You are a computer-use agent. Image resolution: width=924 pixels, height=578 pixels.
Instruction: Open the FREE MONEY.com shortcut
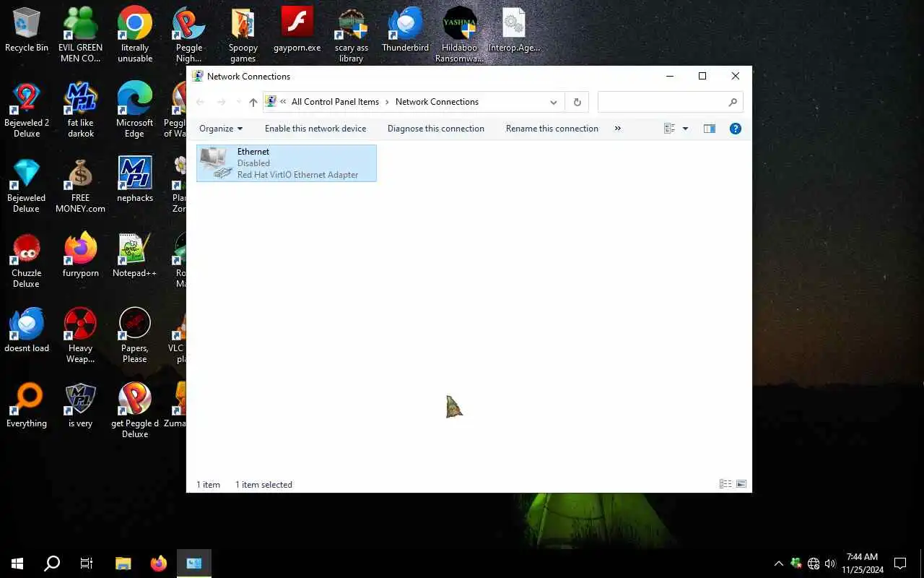pos(81,185)
